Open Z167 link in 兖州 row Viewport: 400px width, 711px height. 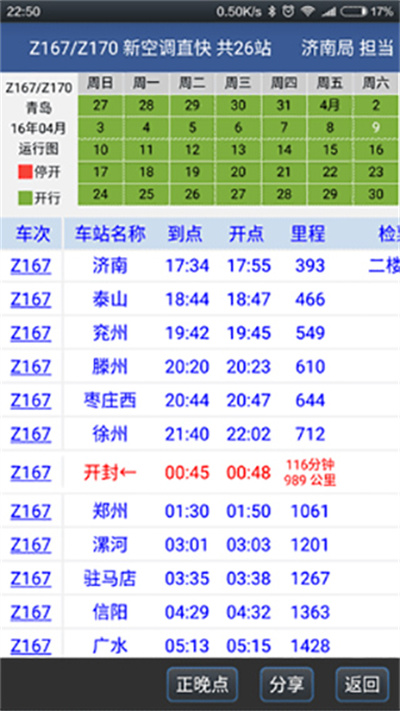[x=31, y=333]
